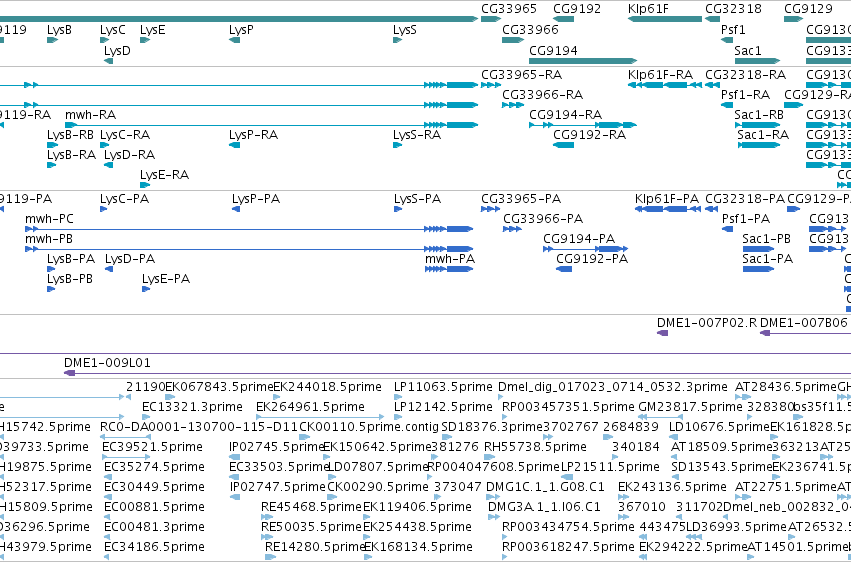The width and height of the screenshot is (851, 562).
Task: Click the LysD gene label
Action: [x=117, y=51]
